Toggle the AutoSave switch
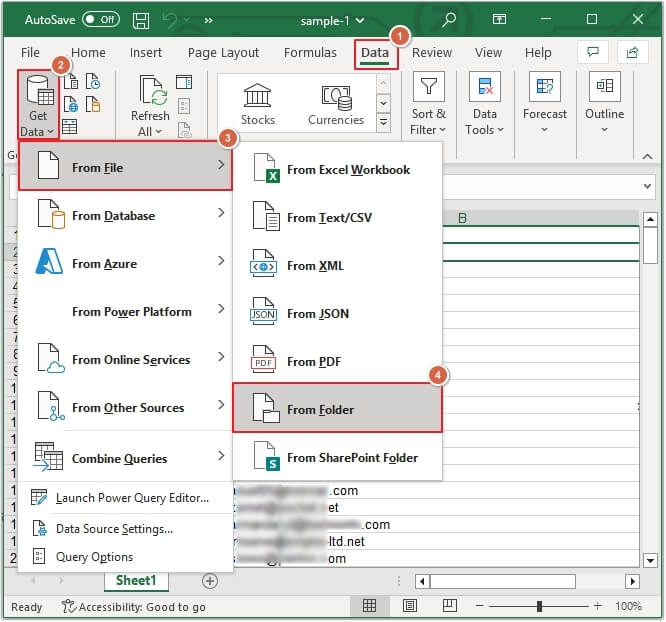The width and height of the screenshot is (666, 622). [x=101, y=19]
